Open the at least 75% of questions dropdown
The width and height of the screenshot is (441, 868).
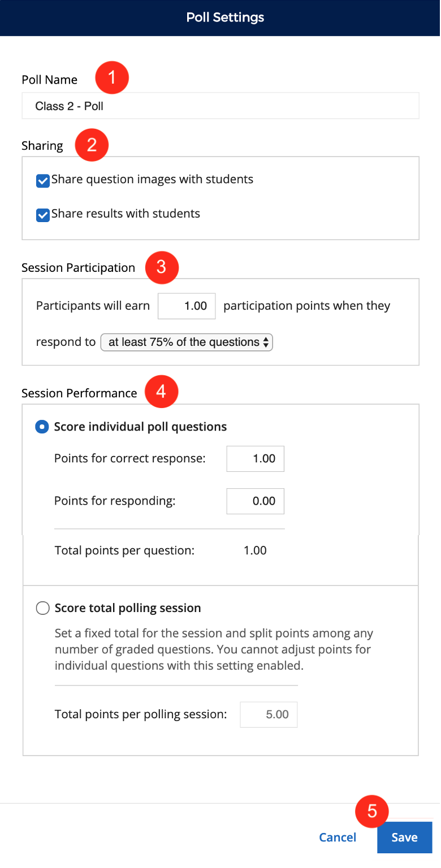click(x=187, y=342)
